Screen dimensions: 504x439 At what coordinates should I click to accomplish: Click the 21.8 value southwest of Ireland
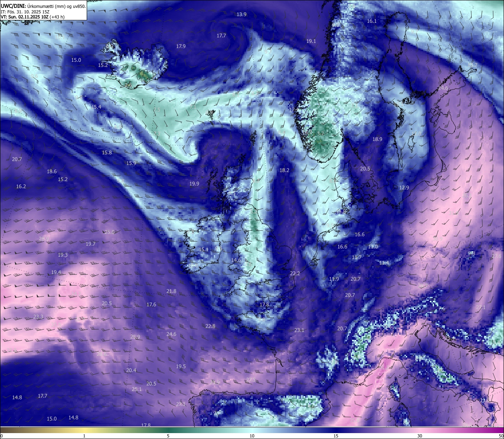click(x=171, y=291)
